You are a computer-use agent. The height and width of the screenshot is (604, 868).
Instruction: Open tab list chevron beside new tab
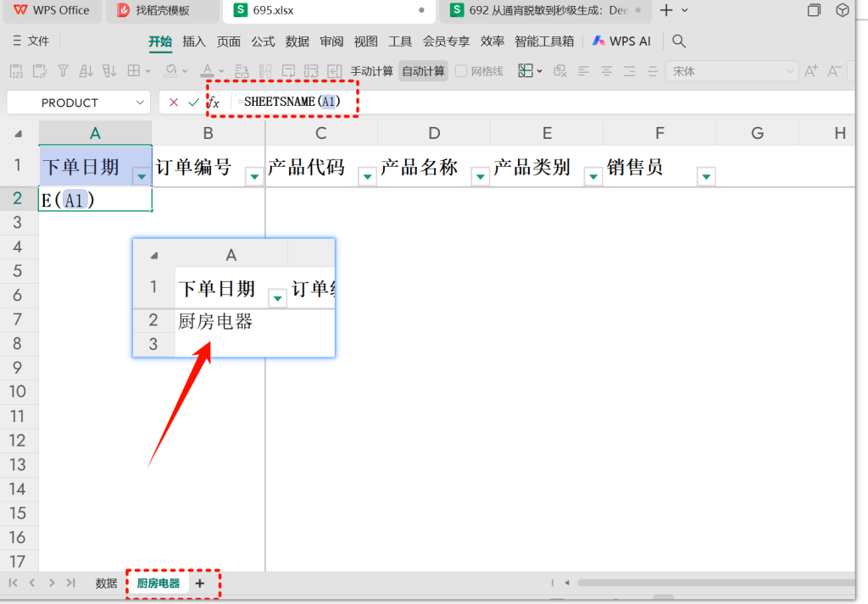click(685, 10)
